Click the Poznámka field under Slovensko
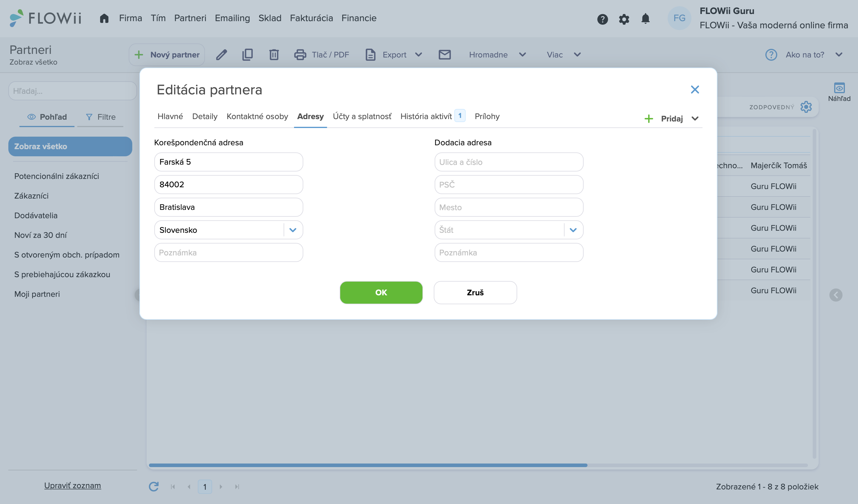The image size is (858, 504). pos(229,252)
